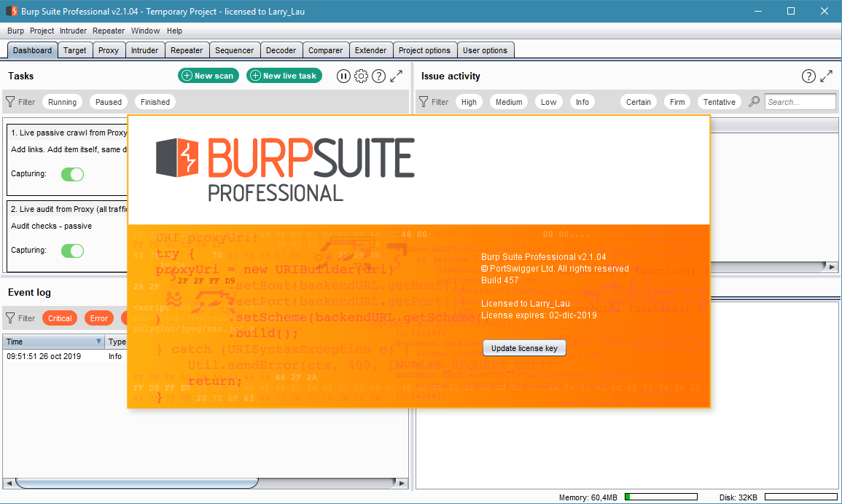842x504 pixels.
Task: Switch to the Proxy tab
Action: (109, 50)
